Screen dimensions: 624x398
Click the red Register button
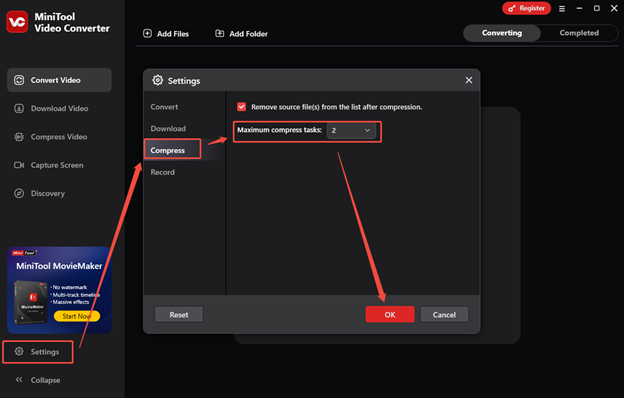(526, 8)
